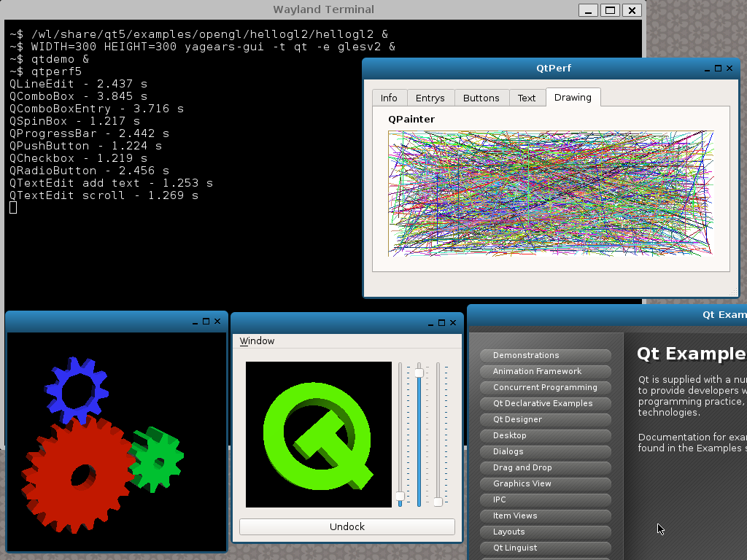Open the Entrys tab in QtPerf
The width and height of the screenshot is (747, 560).
[x=430, y=98]
